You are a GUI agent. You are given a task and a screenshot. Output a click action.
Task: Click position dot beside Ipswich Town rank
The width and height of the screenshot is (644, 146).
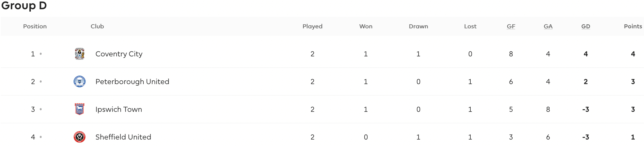click(x=41, y=109)
